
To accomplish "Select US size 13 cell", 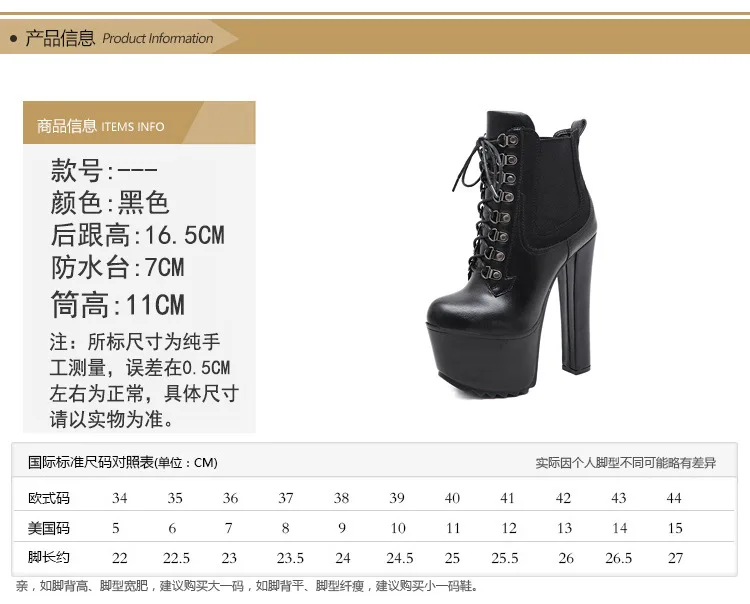I will pyautogui.click(x=564, y=528).
